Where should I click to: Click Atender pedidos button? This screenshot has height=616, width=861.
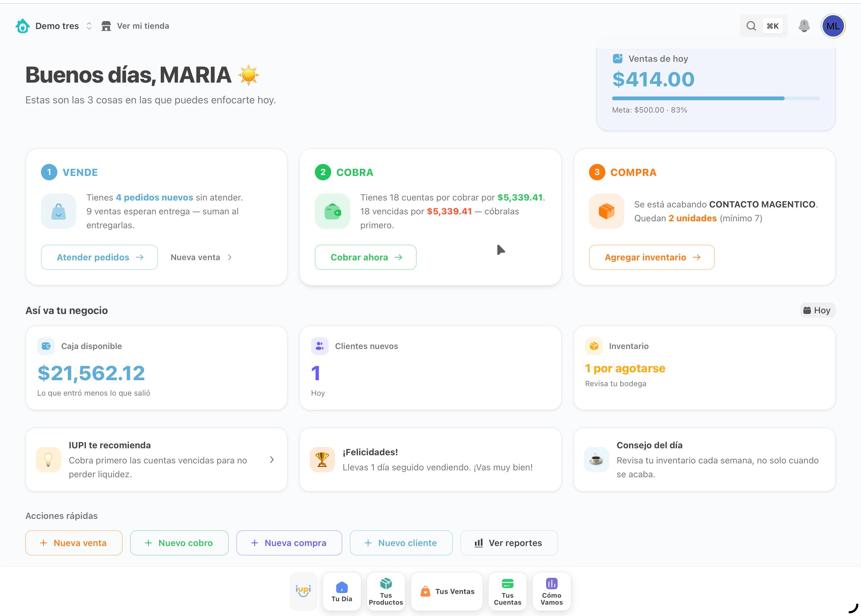[99, 257]
